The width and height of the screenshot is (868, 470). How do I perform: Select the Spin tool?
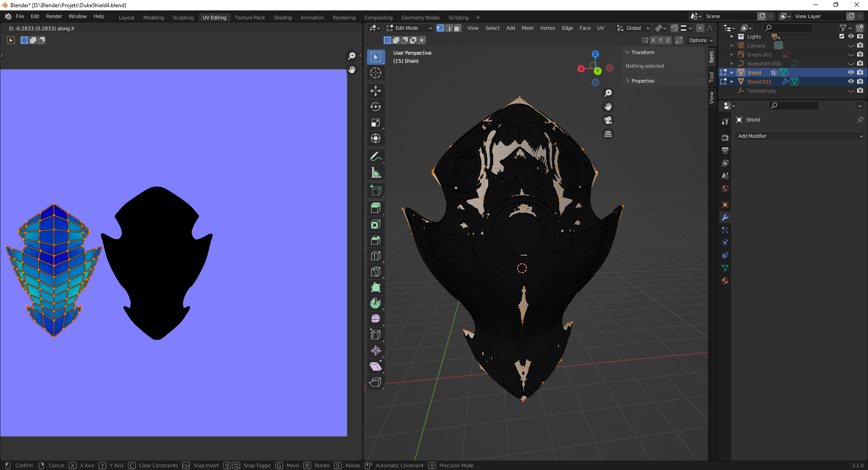376,303
